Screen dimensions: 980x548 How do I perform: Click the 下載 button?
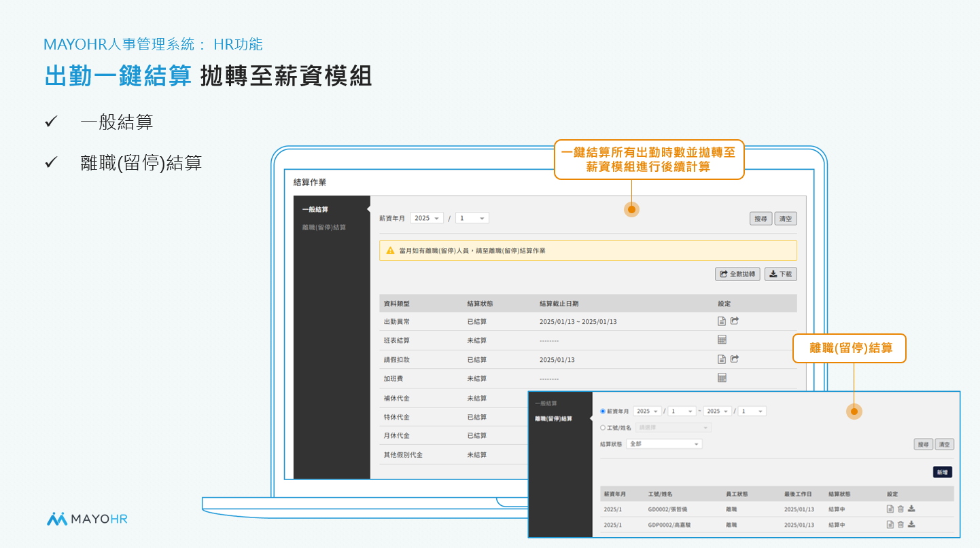(781, 274)
